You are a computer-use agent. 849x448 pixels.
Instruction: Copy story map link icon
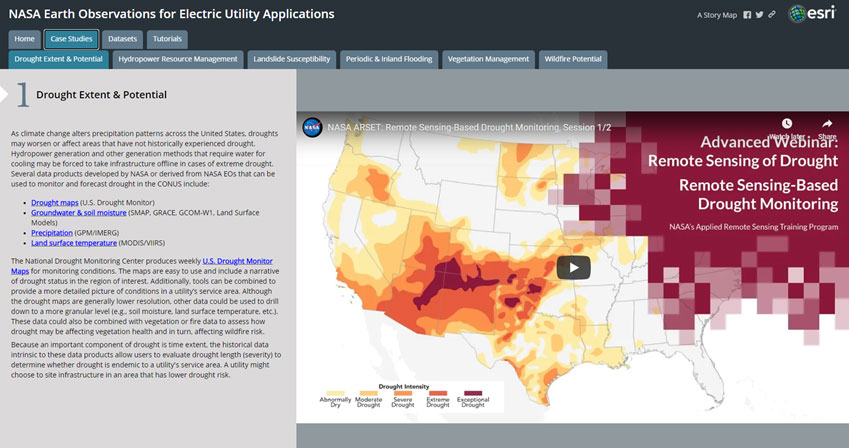coord(772,15)
